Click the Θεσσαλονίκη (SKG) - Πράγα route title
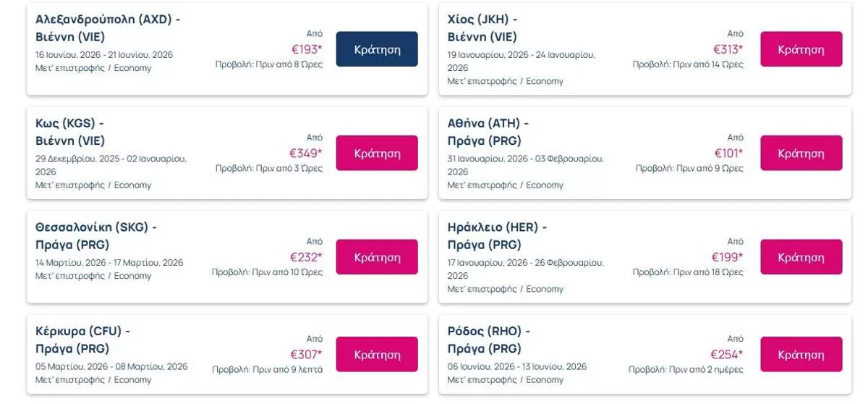This screenshot has height=404, width=868. (95, 236)
